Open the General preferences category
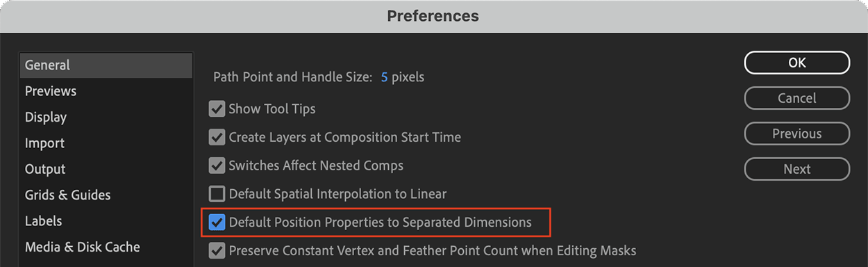Image resolution: width=868 pixels, height=267 pixels. [x=106, y=65]
